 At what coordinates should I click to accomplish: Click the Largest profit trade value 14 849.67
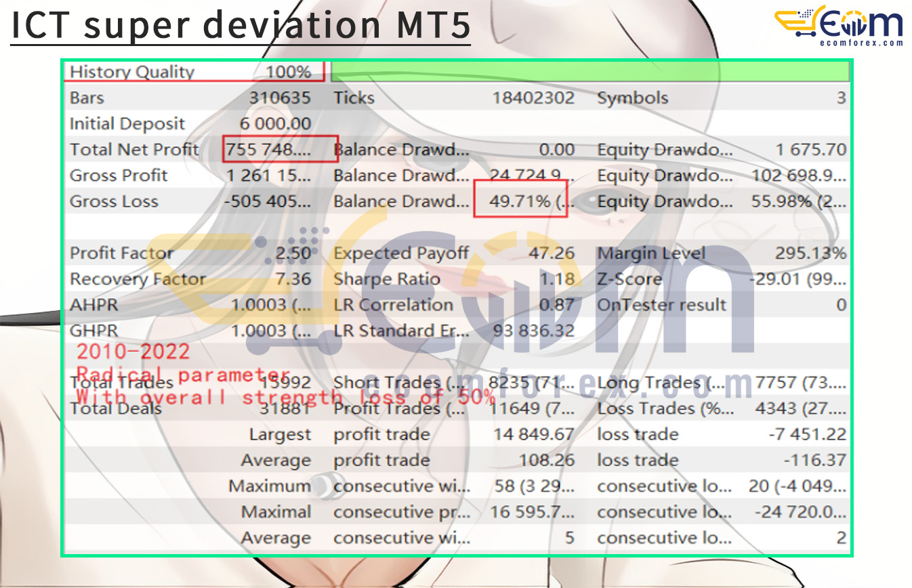tap(533, 434)
